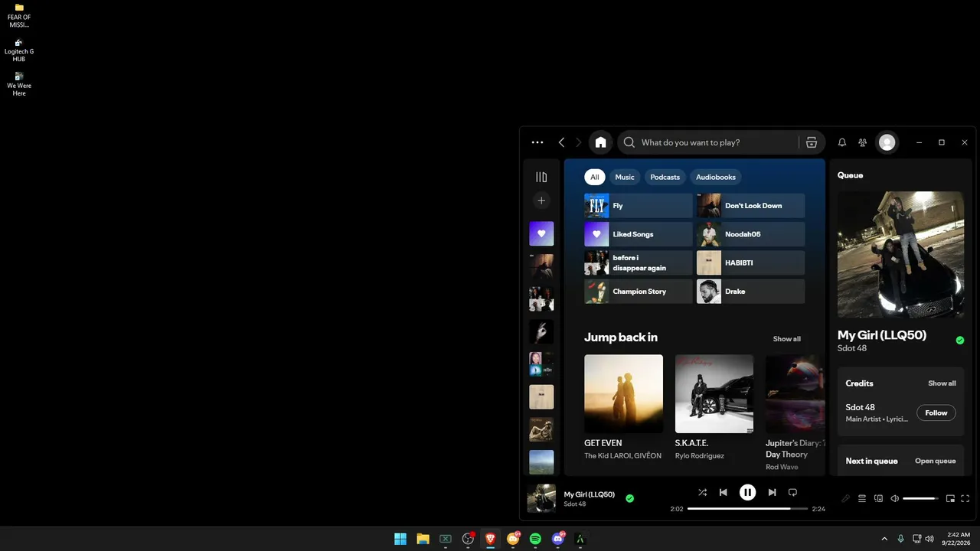Image resolution: width=980 pixels, height=551 pixels.
Task: Enter full screen player view
Action: pyautogui.click(x=965, y=498)
